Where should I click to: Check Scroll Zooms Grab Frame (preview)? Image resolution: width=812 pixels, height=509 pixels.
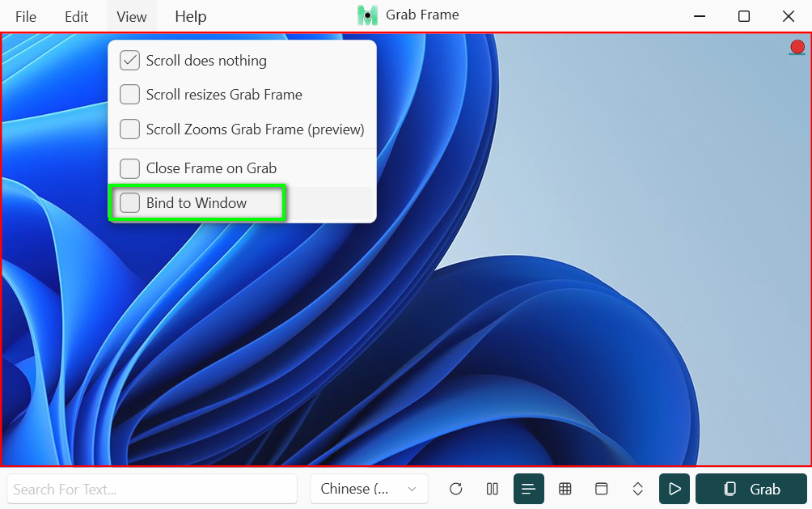tap(130, 129)
